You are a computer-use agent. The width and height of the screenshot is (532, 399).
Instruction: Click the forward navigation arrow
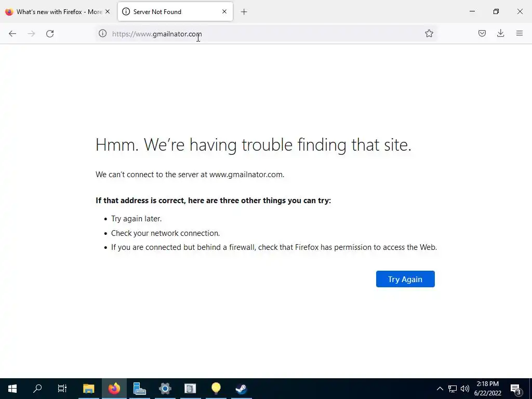[x=31, y=34]
